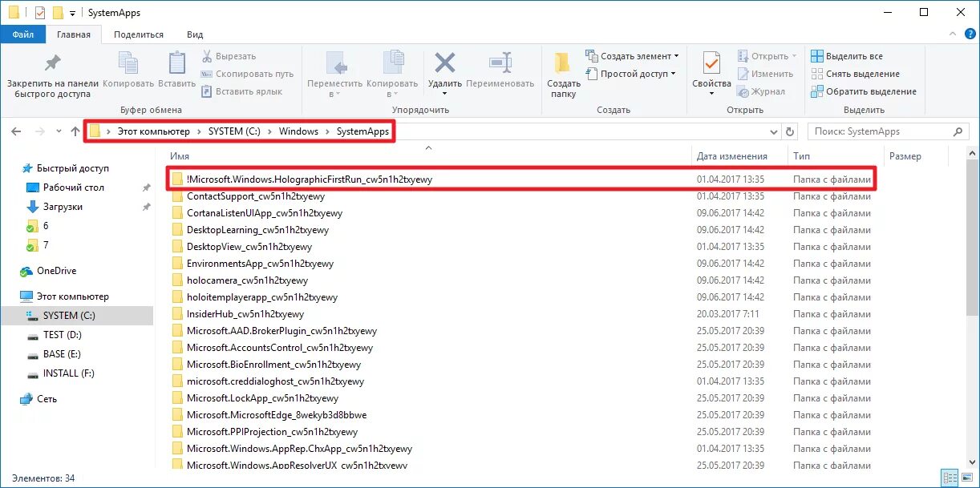
Task: Select Быстрый доступ in navigation pane
Action: 72,168
